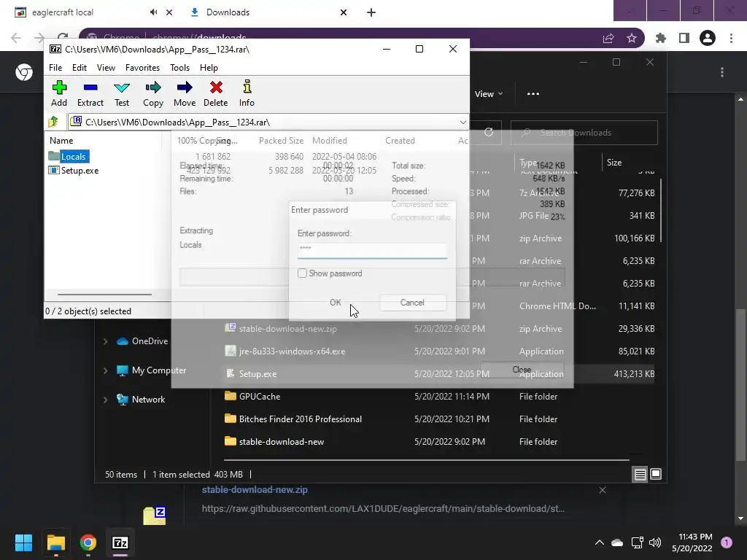Image resolution: width=747 pixels, height=560 pixels.
Task: Click into the Enter password field
Action: click(372, 249)
